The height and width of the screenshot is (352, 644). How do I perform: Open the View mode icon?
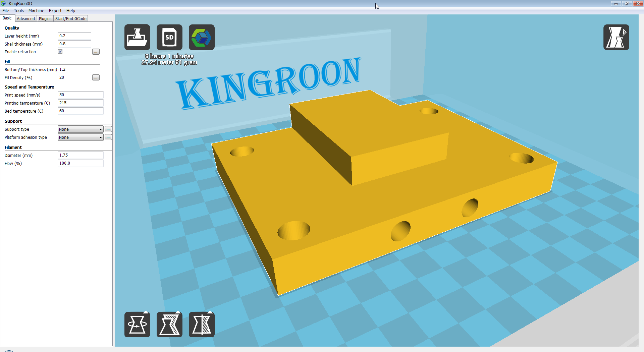pos(616,37)
